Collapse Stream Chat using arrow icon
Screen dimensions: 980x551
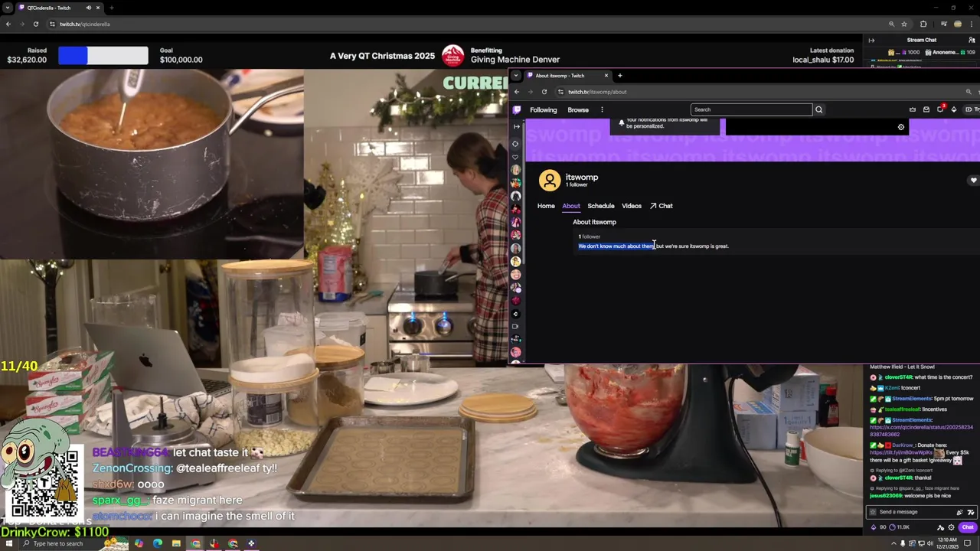[871, 41]
